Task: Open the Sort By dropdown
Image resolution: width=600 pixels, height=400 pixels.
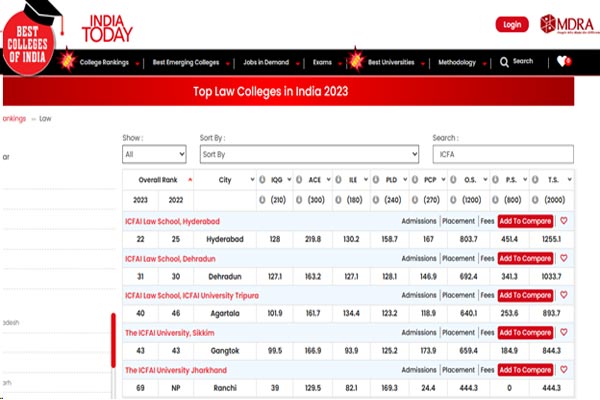Action: click(x=309, y=154)
